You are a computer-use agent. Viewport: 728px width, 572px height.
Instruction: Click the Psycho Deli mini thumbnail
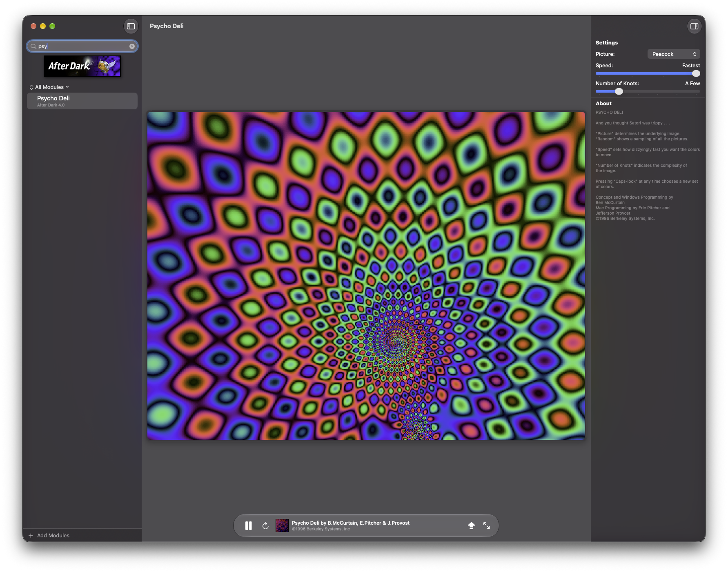click(282, 525)
